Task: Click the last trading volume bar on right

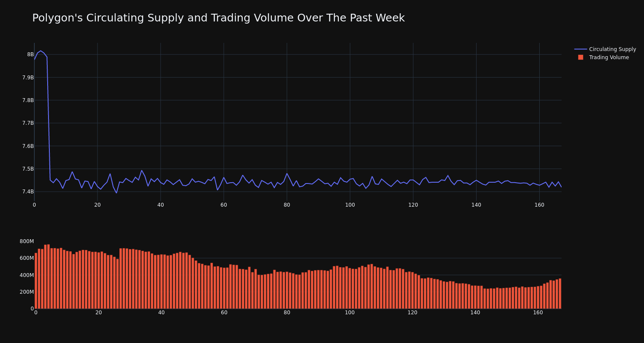Action: pos(560,294)
